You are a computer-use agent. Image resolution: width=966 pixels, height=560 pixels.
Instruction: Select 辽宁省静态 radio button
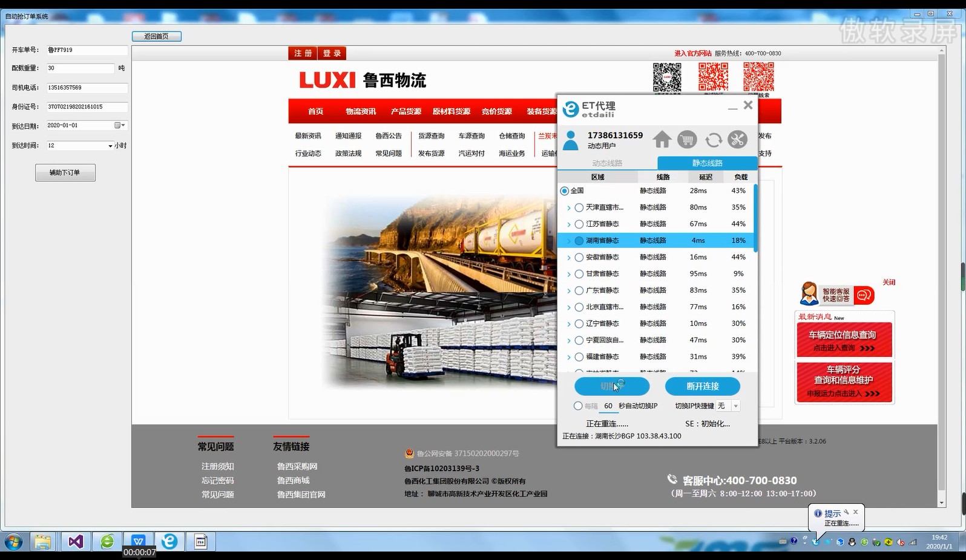coord(579,324)
